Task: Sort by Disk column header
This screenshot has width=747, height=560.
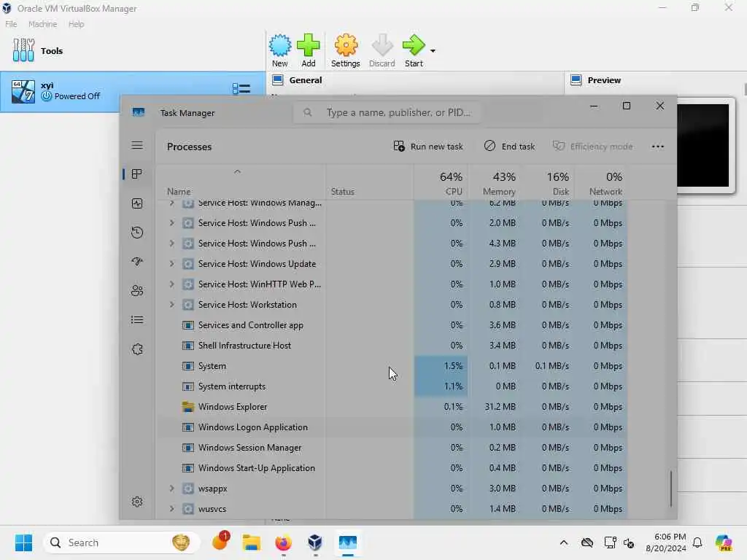Action: point(548,183)
